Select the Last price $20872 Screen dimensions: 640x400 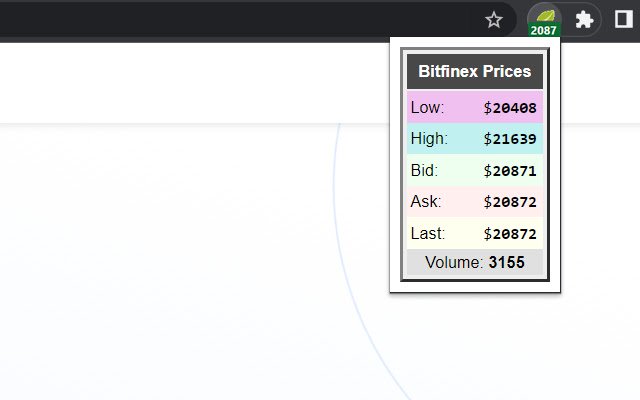(x=510, y=234)
